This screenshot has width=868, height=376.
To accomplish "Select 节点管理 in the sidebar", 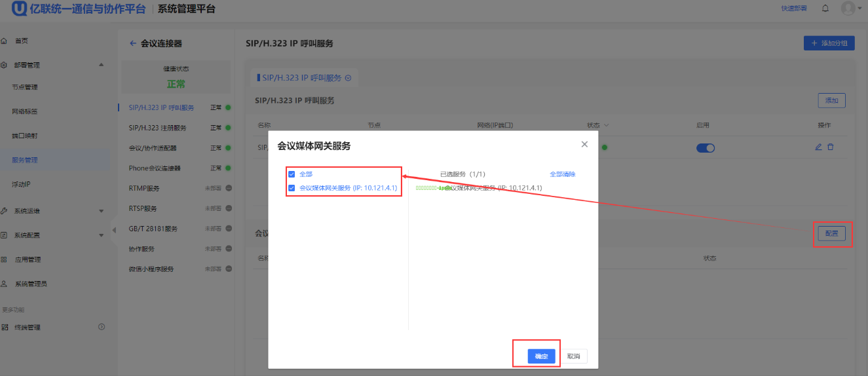I will click(25, 87).
